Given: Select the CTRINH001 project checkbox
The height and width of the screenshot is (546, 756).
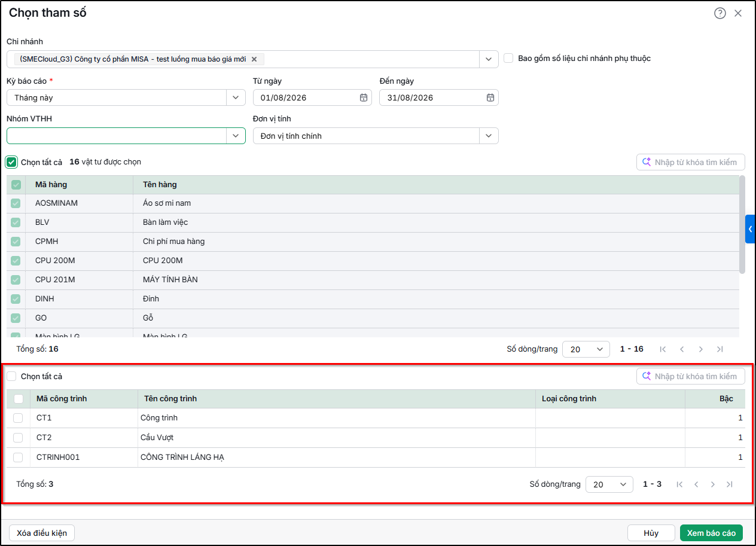Looking at the screenshot, I should [x=18, y=457].
